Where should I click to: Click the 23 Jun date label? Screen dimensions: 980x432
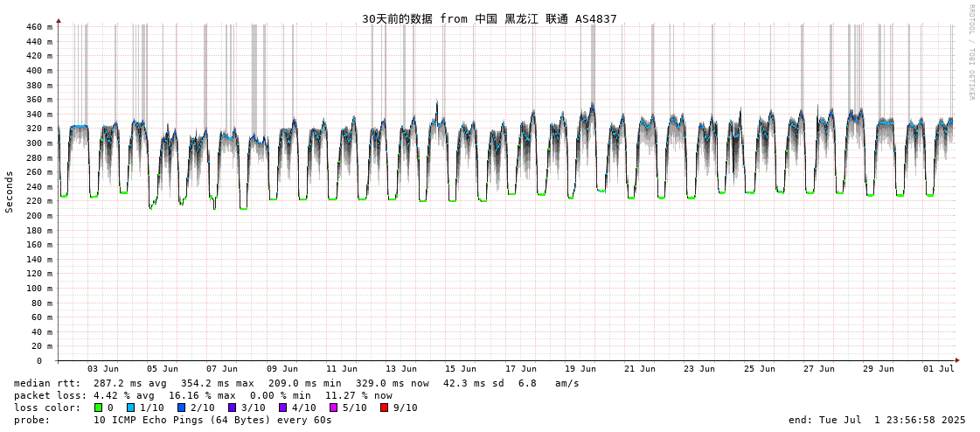click(x=700, y=369)
